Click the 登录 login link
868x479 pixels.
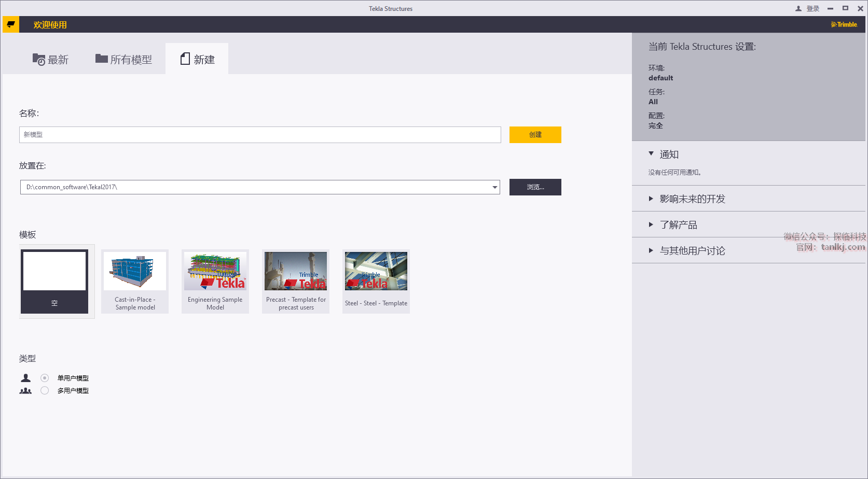[x=813, y=9]
